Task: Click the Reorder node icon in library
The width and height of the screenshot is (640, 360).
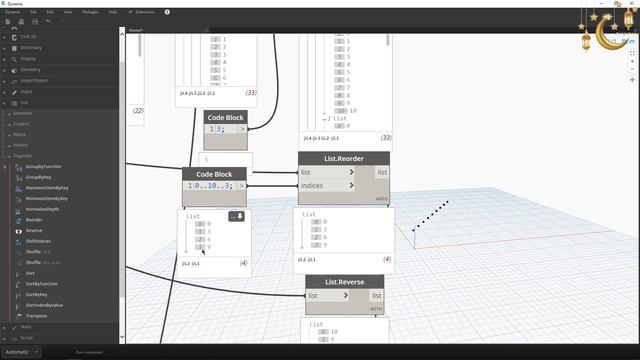Action: [x=19, y=220]
